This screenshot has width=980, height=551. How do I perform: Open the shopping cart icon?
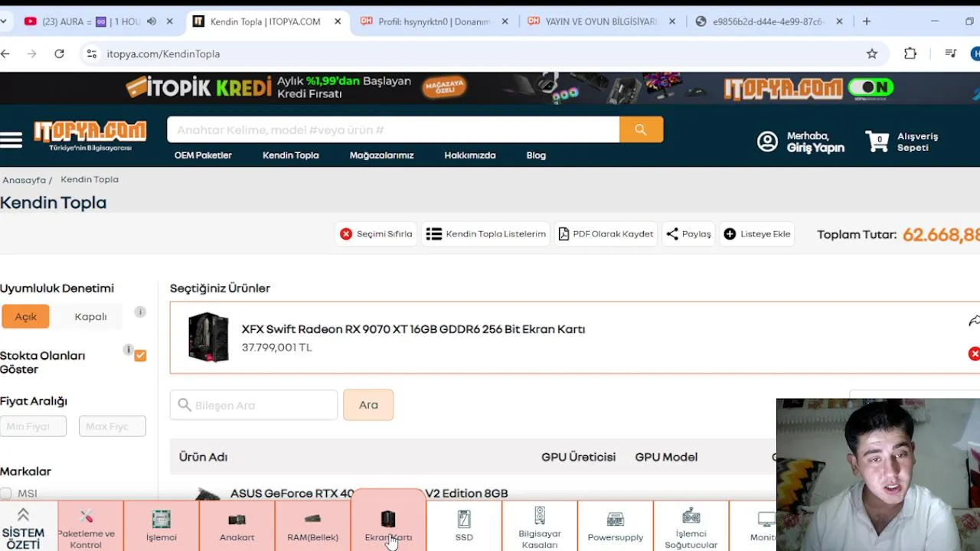(877, 142)
